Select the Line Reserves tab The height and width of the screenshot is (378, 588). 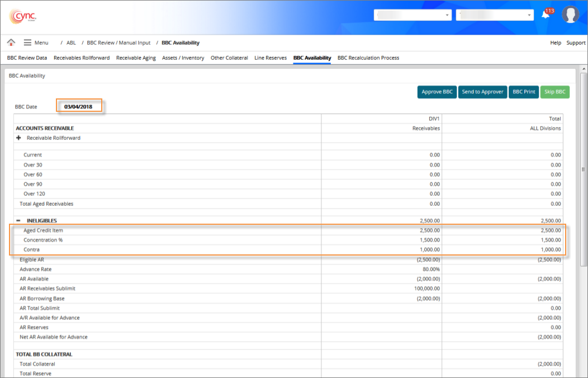point(271,58)
